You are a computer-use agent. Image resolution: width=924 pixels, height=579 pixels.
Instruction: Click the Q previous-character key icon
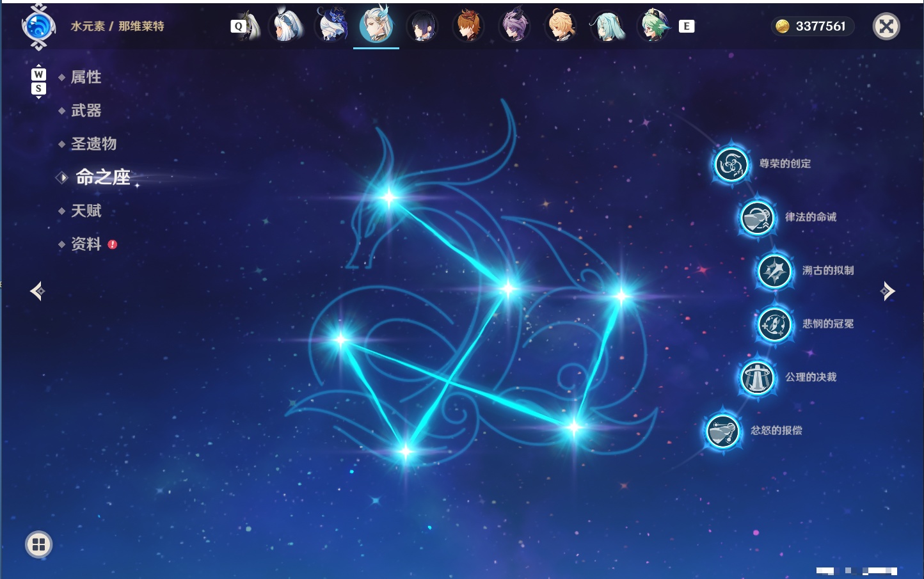(x=239, y=26)
